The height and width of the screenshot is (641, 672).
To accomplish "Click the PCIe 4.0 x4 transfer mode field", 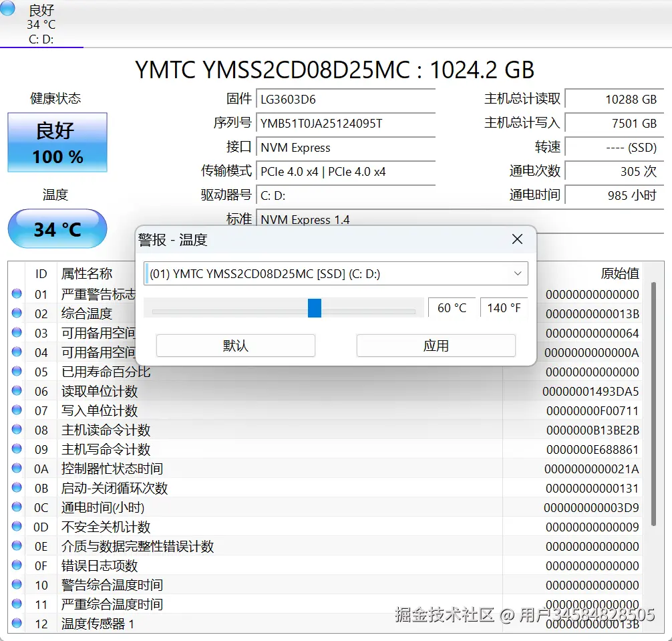I will (345, 172).
